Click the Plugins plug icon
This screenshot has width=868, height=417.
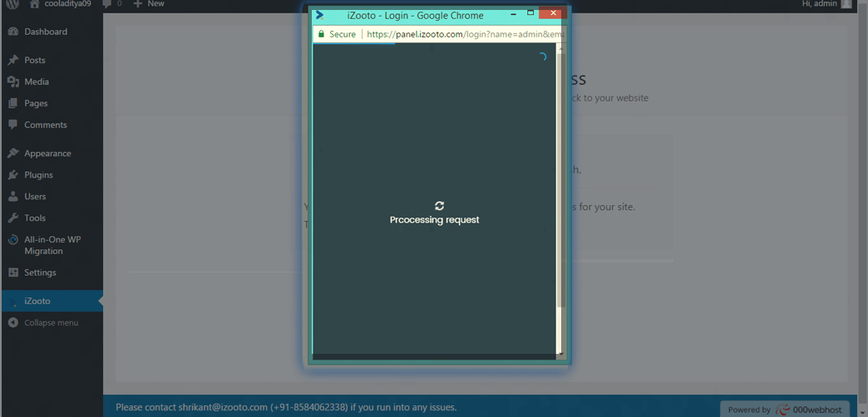pos(13,174)
